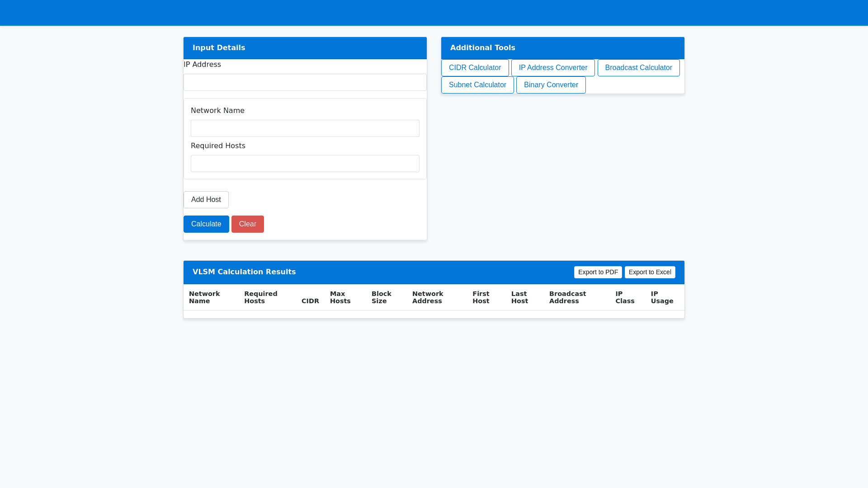Export results with Export to PDF
This screenshot has width=868, height=488.
(598, 272)
